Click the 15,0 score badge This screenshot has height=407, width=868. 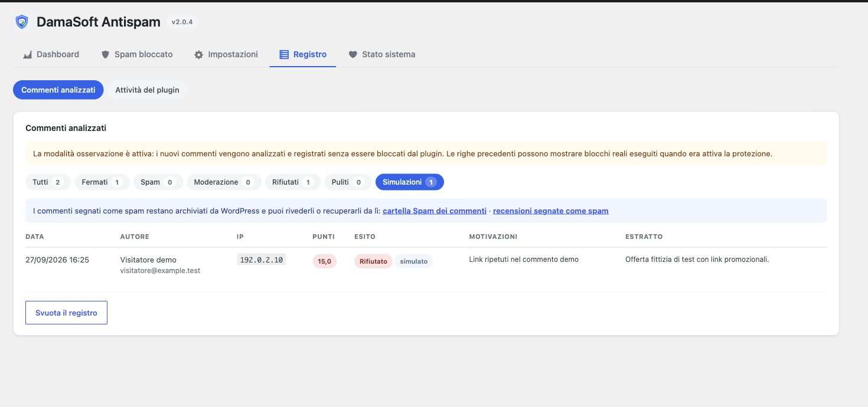[324, 261]
